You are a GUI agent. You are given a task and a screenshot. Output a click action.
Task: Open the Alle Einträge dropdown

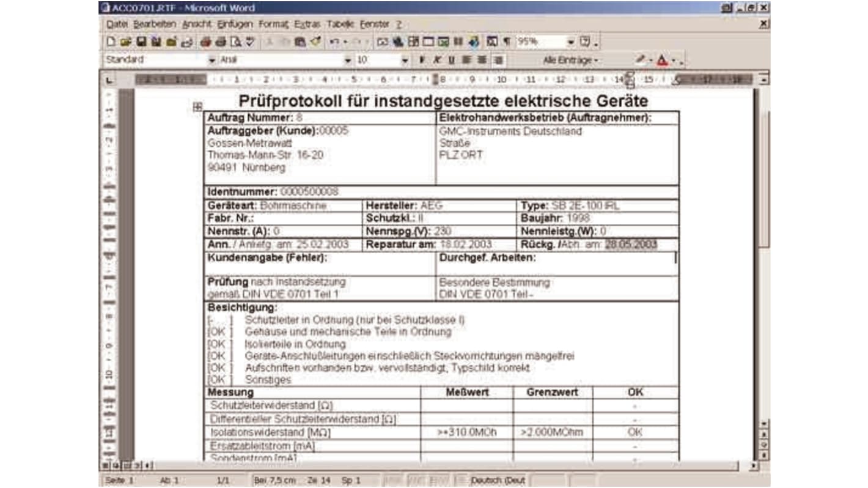coord(570,60)
